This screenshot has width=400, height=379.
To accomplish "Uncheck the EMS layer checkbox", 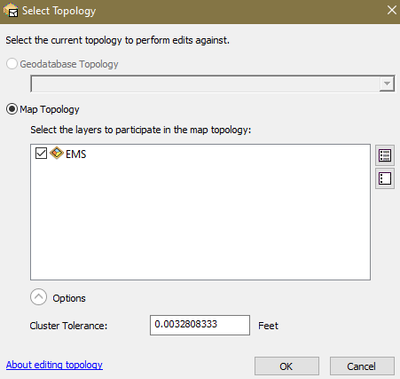I will point(41,153).
